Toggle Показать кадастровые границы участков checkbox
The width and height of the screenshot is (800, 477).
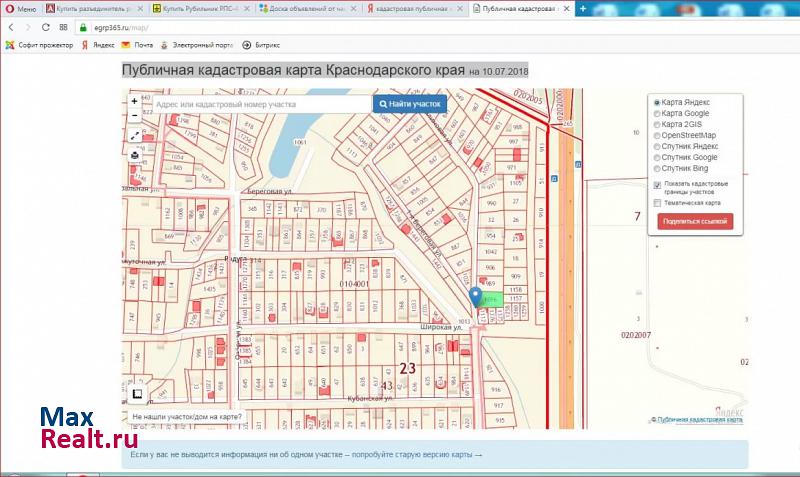tap(657, 185)
